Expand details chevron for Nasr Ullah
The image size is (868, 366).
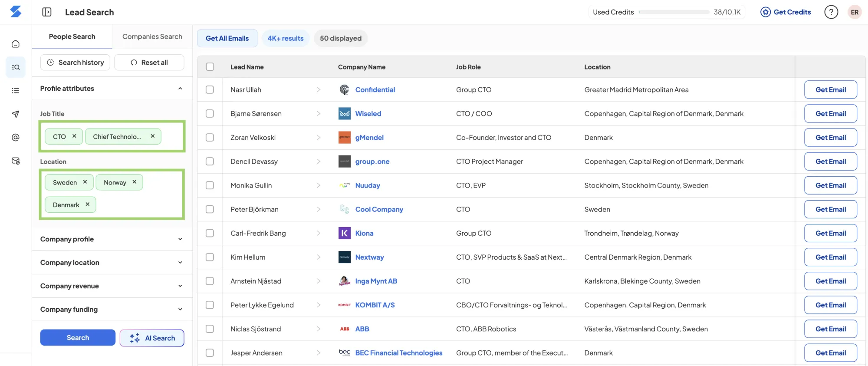click(319, 90)
